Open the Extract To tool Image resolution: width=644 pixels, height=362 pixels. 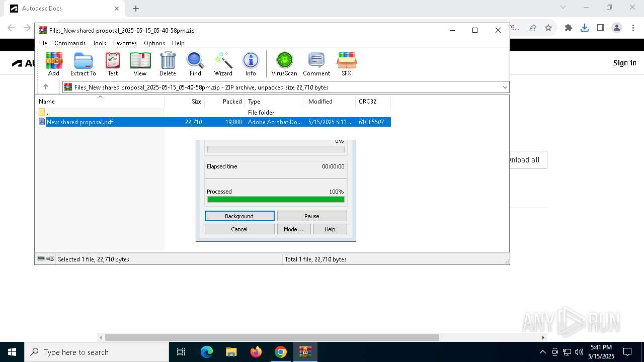click(x=83, y=64)
